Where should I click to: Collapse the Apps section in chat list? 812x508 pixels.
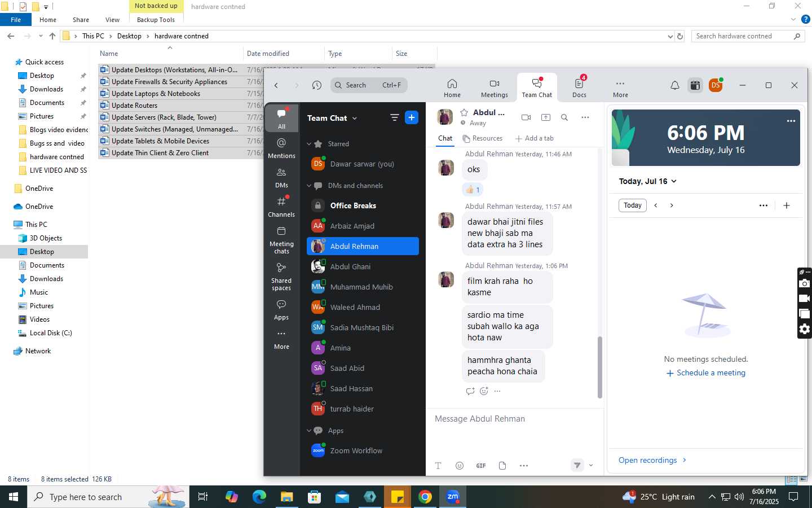pyautogui.click(x=309, y=431)
